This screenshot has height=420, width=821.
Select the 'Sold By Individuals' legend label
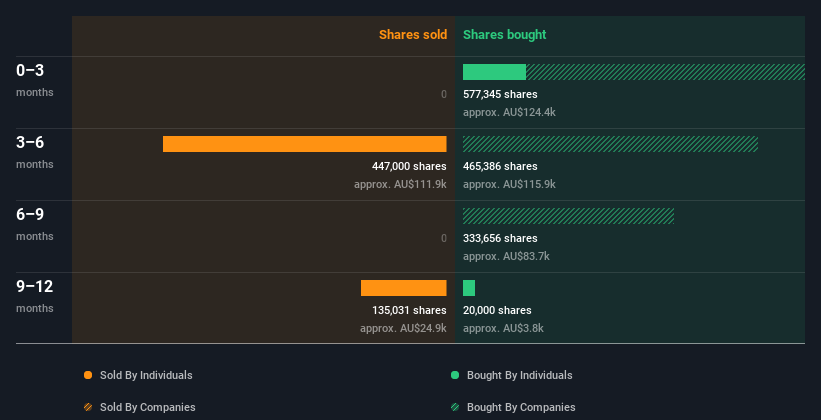point(146,375)
